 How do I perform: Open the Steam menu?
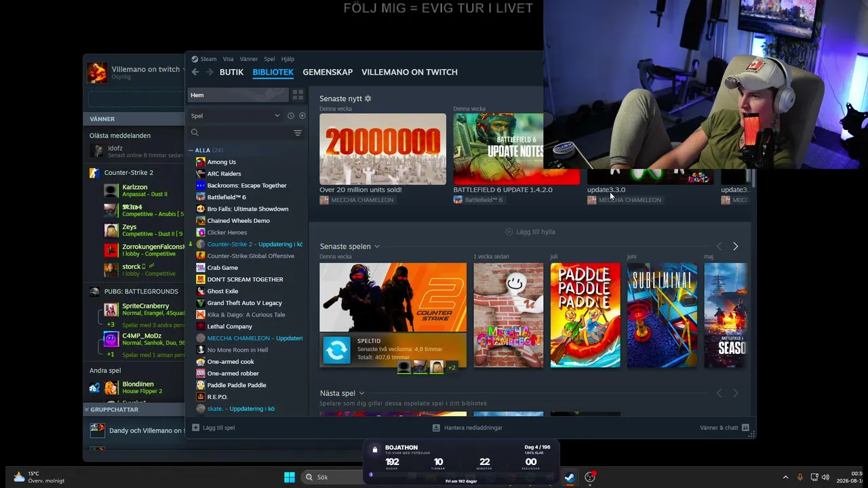[x=208, y=59]
